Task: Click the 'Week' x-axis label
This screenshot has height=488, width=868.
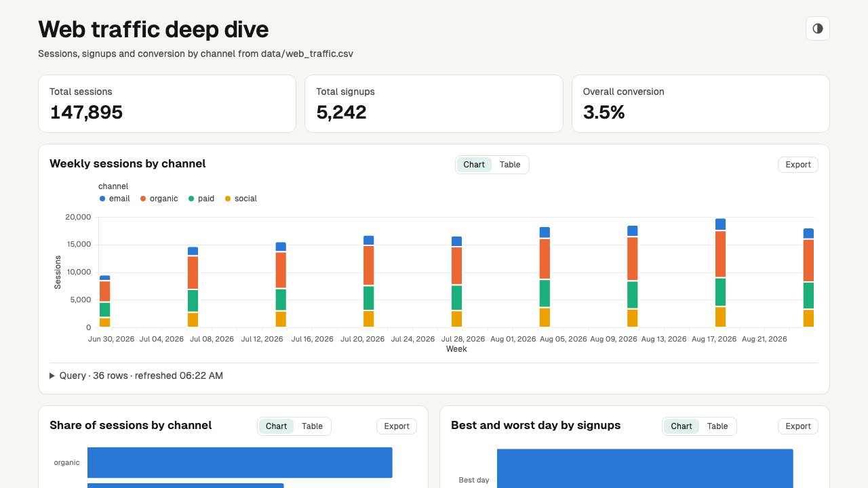Action: (x=456, y=349)
